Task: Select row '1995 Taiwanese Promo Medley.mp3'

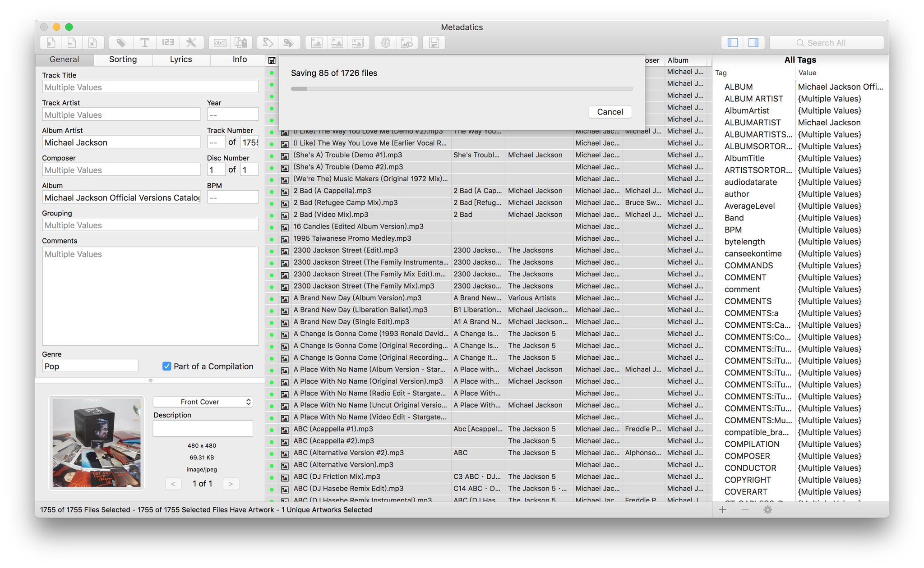Action: click(x=488, y=238)
